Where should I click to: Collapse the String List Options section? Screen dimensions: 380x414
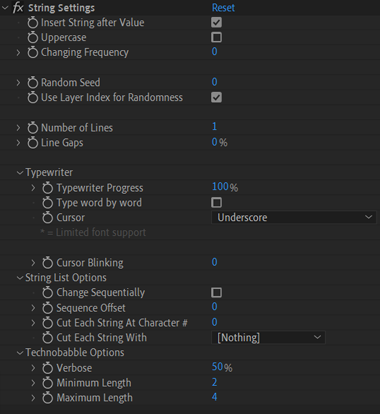coord(20,278)
